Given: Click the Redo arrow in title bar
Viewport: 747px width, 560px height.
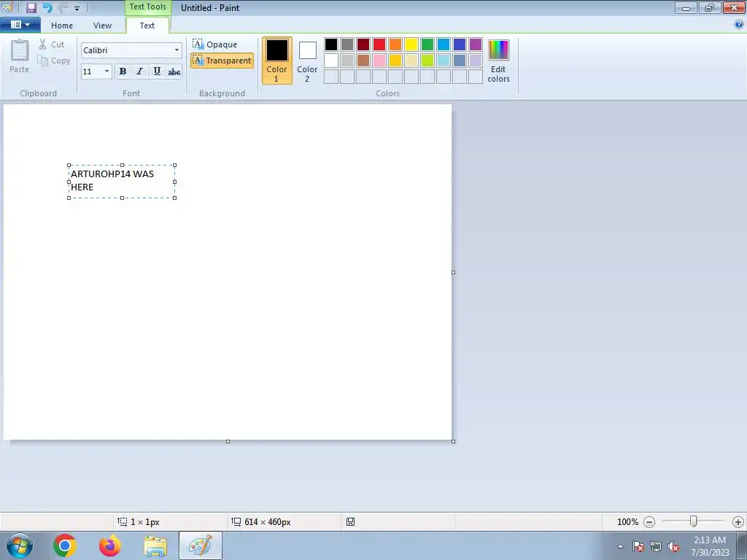Looking at the screenshot, I should [x=63, y=7].
